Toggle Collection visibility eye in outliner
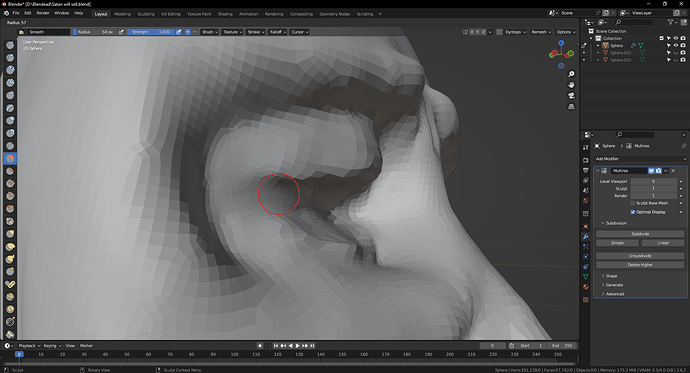 (676, 38)
